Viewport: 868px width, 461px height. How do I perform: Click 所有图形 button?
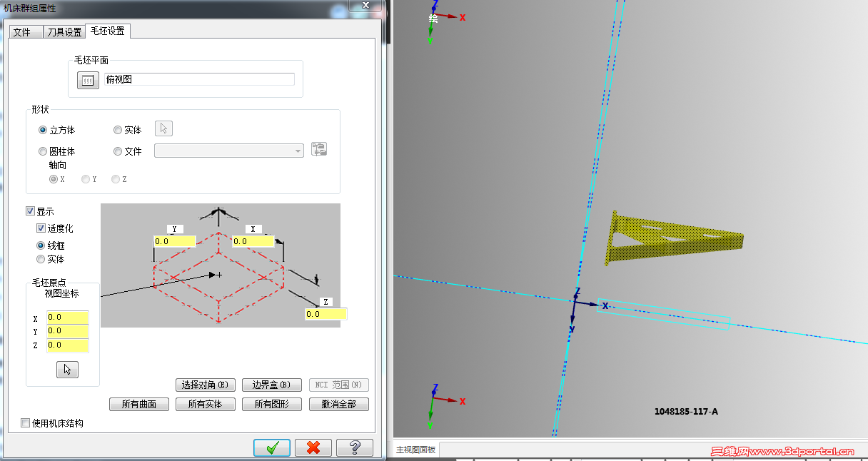click(272, 405)
